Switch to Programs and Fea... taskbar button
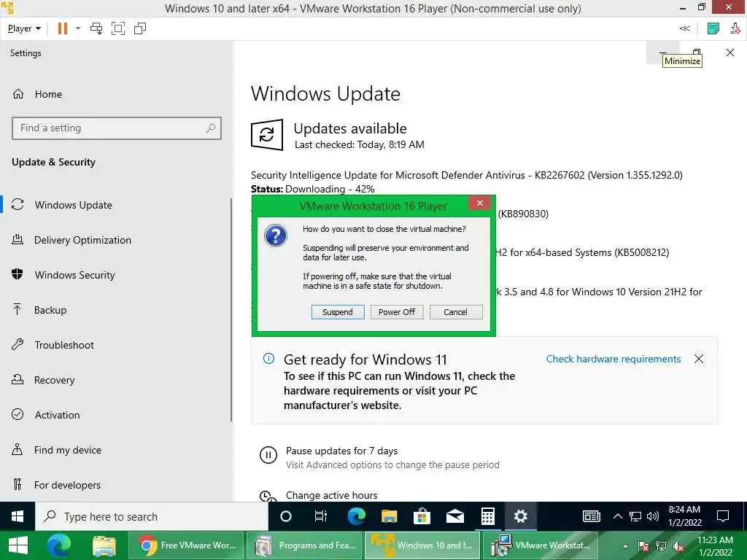 coord(305,545)
